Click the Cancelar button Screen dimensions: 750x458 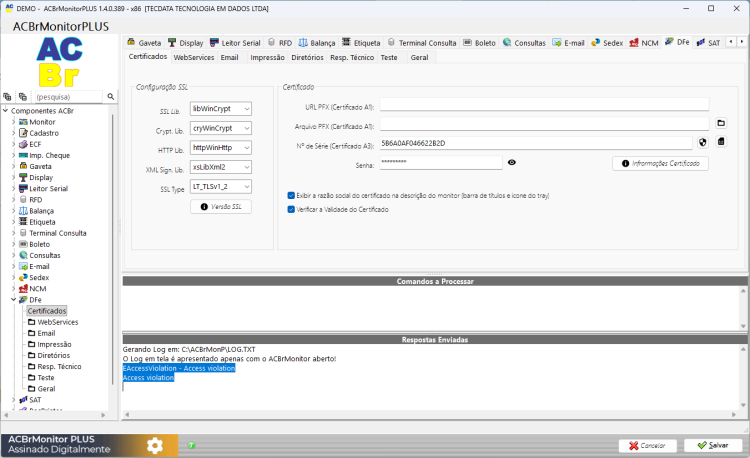pyautogui.click(x=647, y=445)
